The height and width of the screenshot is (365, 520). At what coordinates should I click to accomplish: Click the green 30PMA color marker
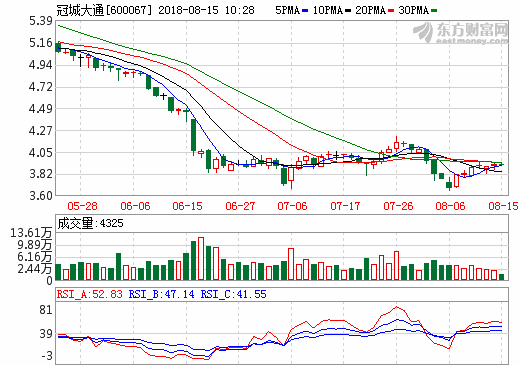(x=434, y=11)
